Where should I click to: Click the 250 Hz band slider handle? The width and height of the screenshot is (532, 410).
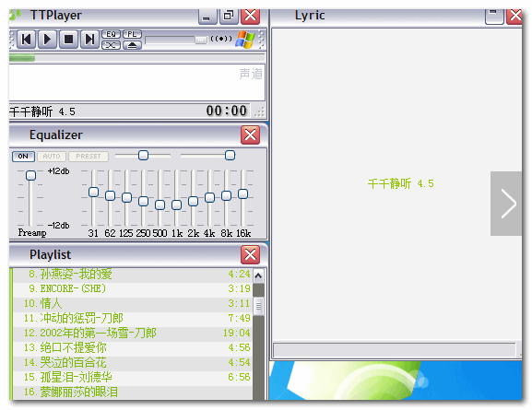tap(143, 201)
